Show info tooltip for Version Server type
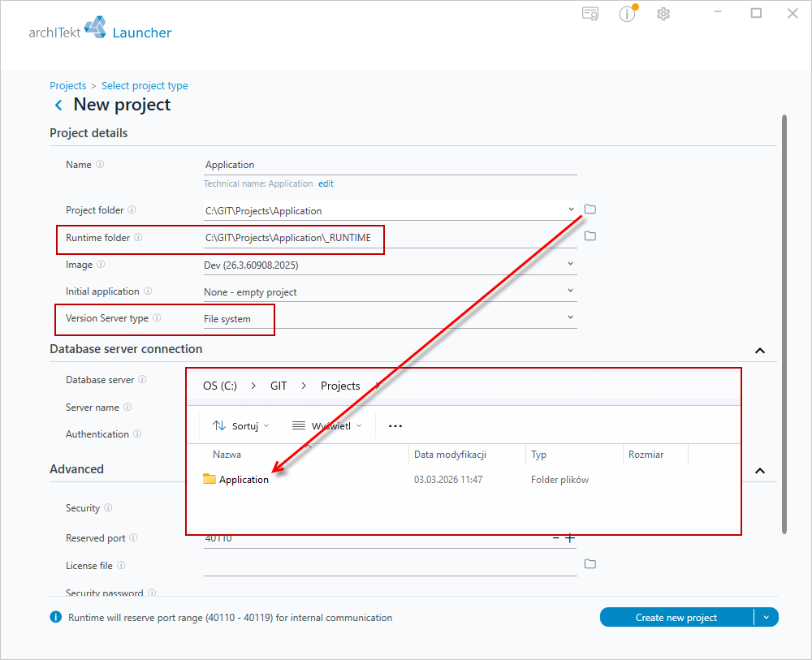This screenshot has height=660, width=812. point(157,318)
